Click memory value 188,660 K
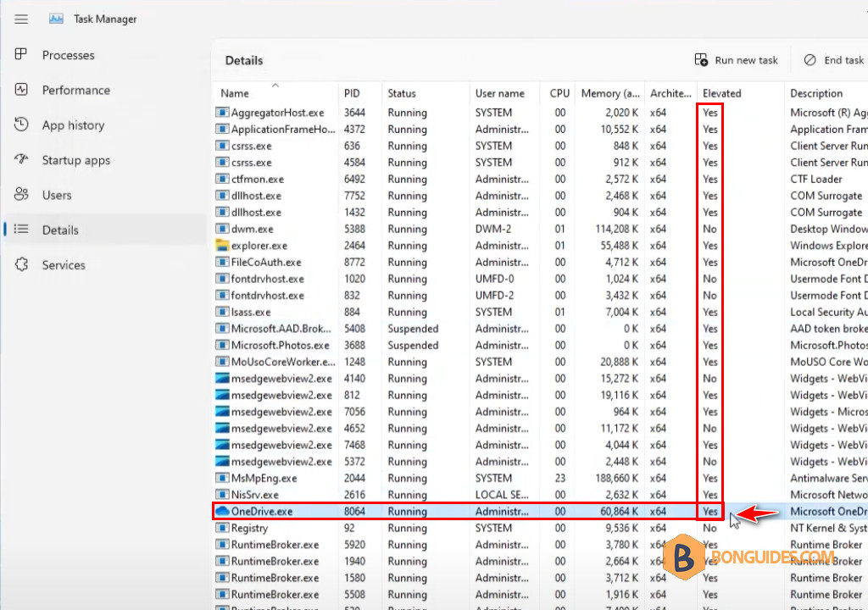The image size is (868, 610). tap(616, 478)
